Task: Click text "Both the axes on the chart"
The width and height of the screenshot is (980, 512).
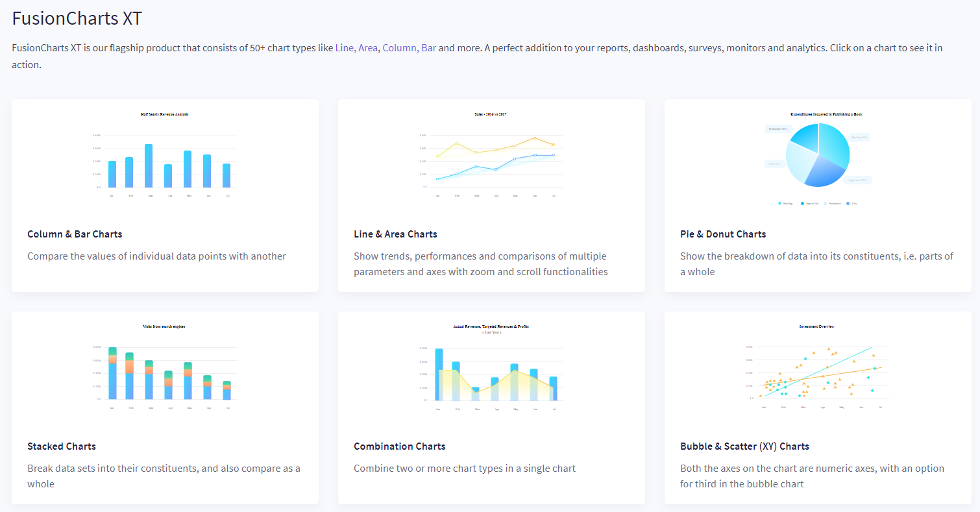Action: [x=740, y=469]
